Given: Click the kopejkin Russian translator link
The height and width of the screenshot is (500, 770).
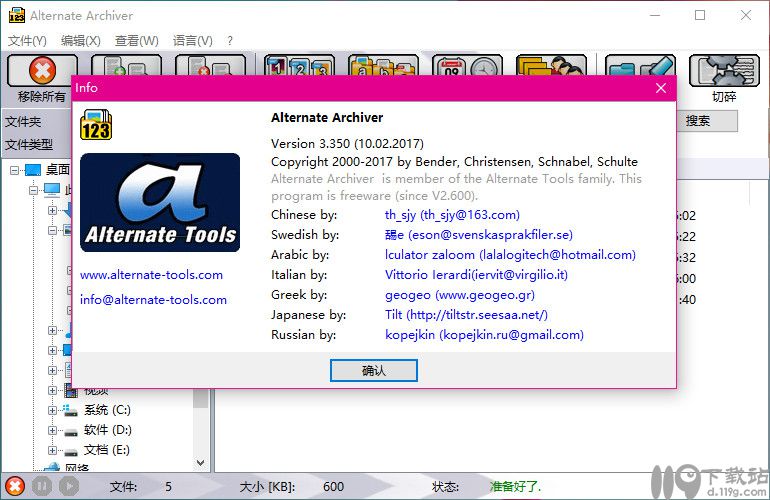Looking at the screenshot, I should [485, 335].
